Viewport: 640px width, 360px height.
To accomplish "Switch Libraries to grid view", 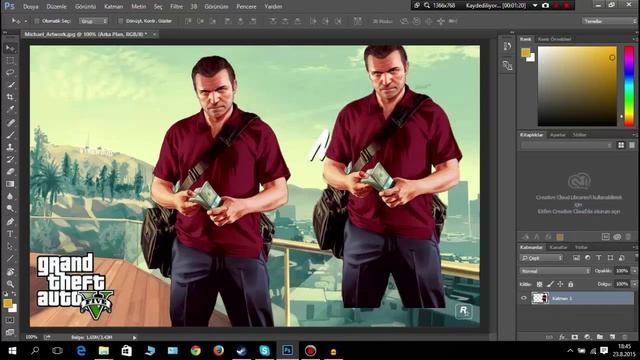I will click(621, 145).
